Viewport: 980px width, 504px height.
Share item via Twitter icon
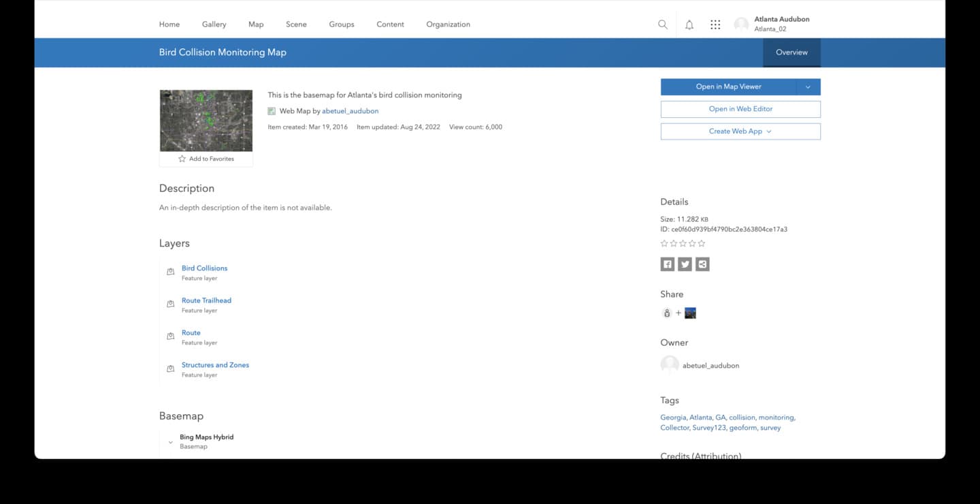pos(685,264)
